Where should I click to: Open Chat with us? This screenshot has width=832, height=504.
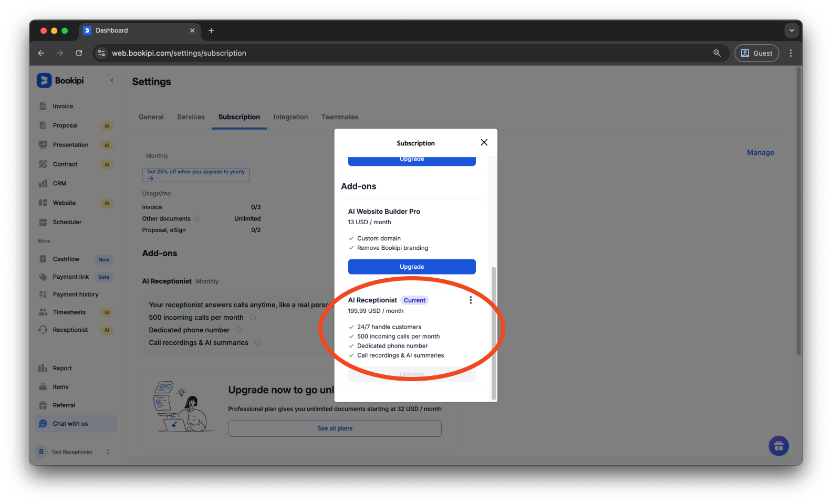click(x=76, y=424)
